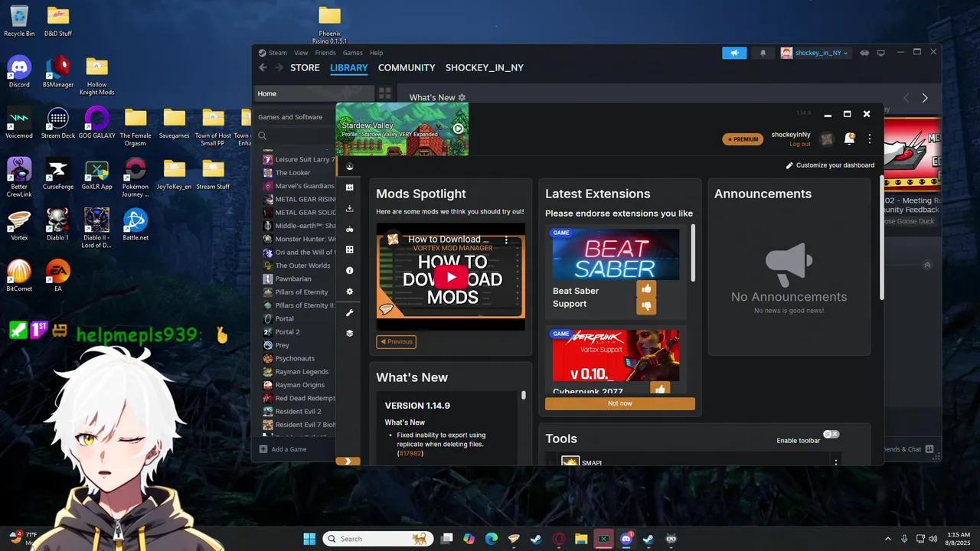Open Vortex Knowledge Base info icon
The image size is (980, 551).
pyautogui.click(x=350, y=271)
